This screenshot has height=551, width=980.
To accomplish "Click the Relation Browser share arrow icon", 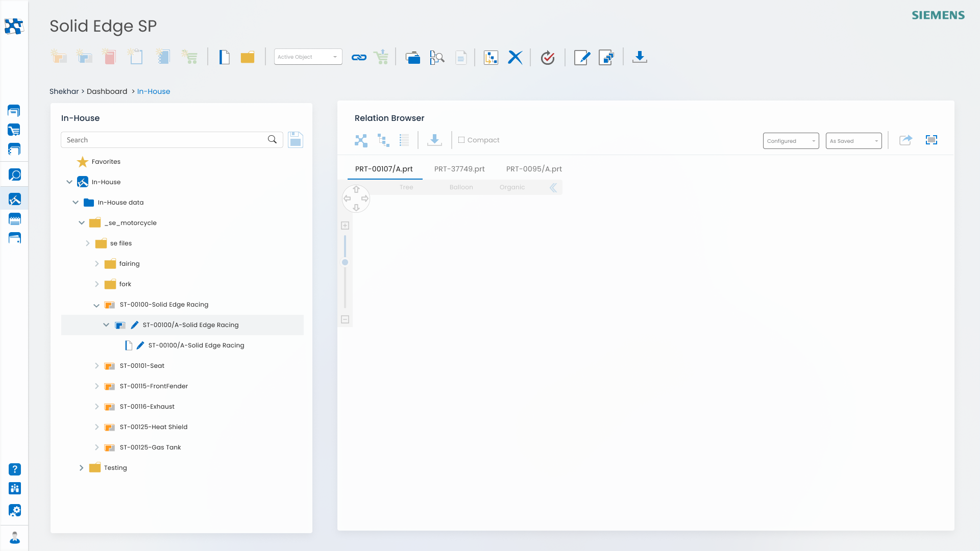I will [x=905, y=140].
